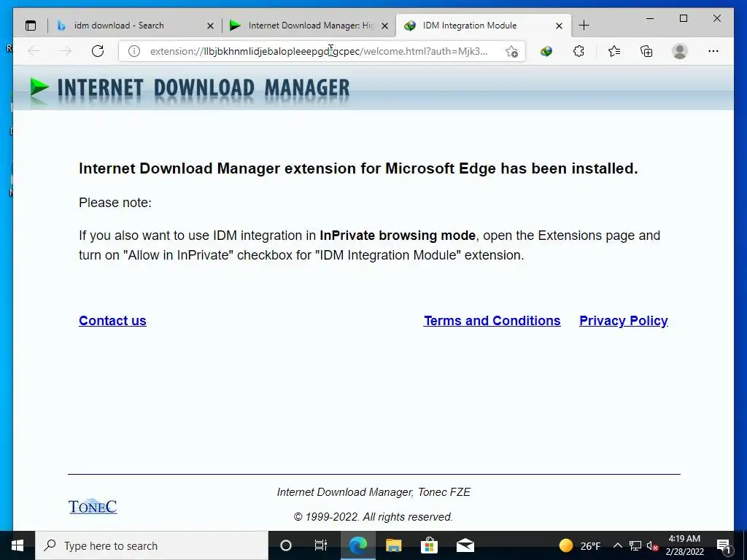The width and height of the screenshot is (747, 560).
Task: Select the IDM Integration Module tab
Action: coord(484,26)
